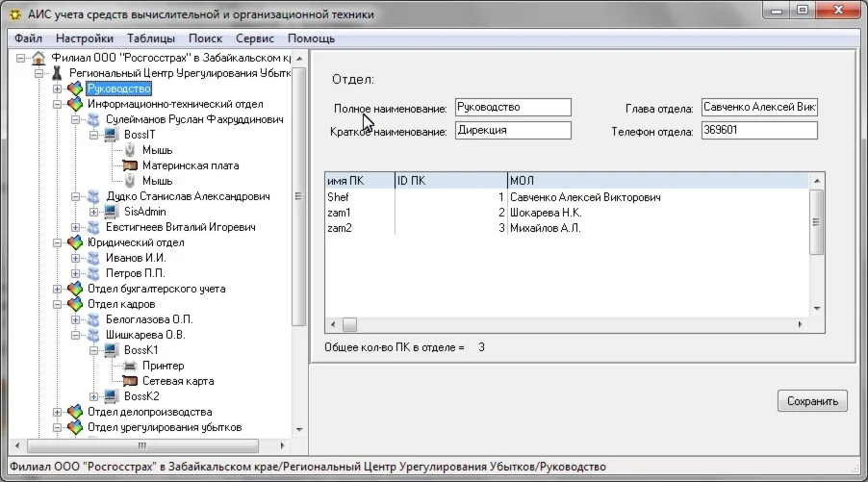Click the department icon of Отдел кадров
The image size is (868, 482).
pos(75,304)
